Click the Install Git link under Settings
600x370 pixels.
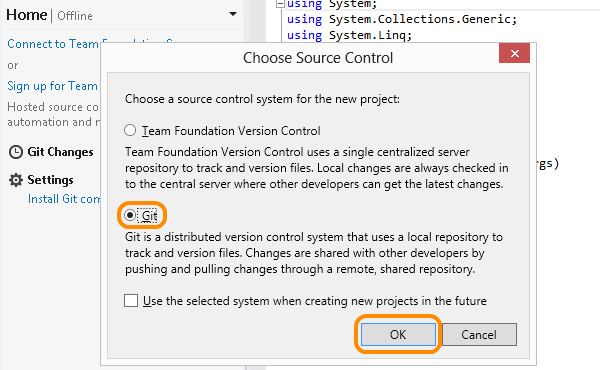coord(64,199)
